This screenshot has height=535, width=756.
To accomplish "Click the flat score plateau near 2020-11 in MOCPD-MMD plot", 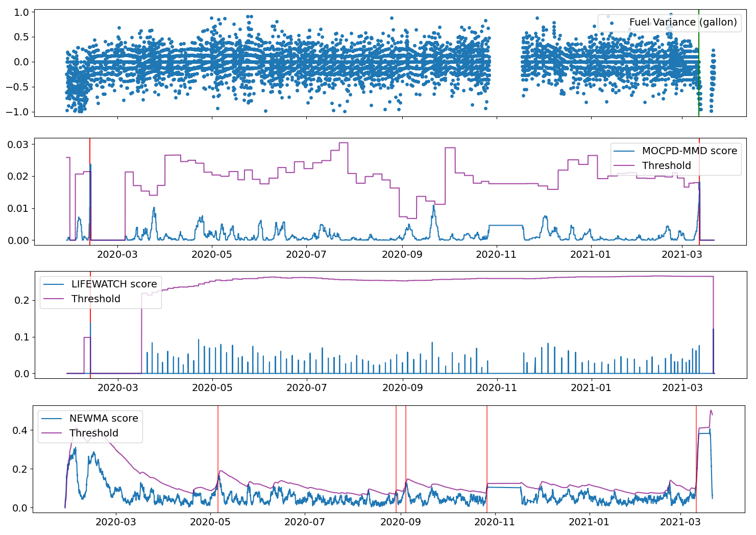I will click(506, 225).
